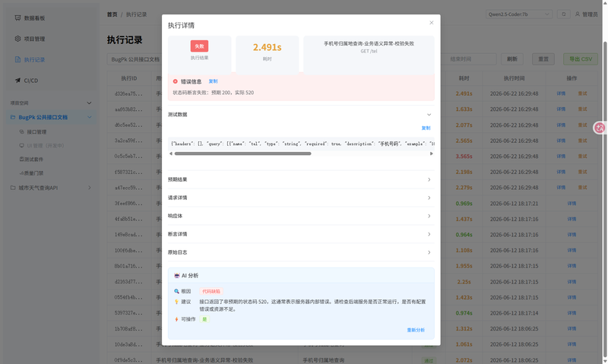The image size is (608, 364).
Task: Expand the 响应体 section
Action: pyautogui.click(x=301, y=216)
